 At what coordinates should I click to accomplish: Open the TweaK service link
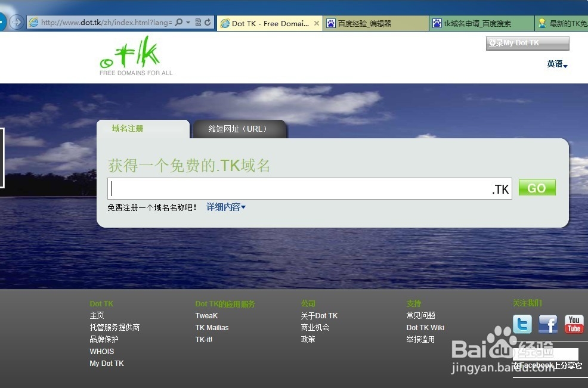[x=206, y=316]
